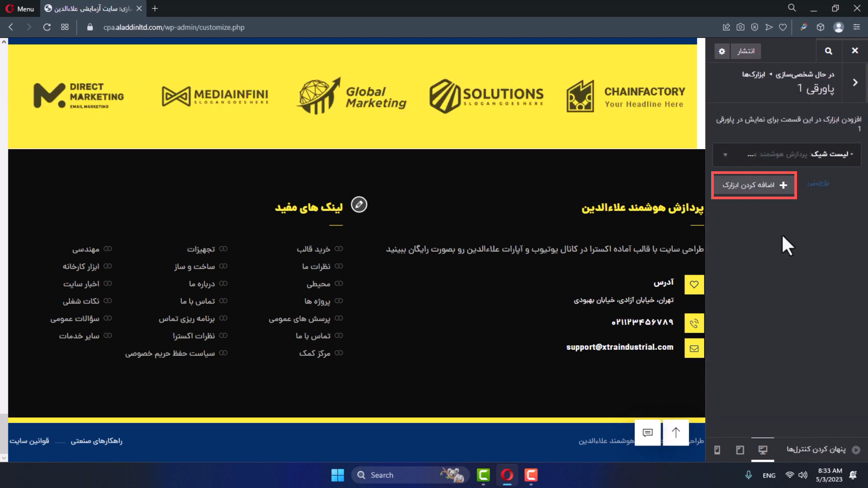Switch to desktop preview mode
This screenshot has height=488, width=868.
[x=763, y=450]
